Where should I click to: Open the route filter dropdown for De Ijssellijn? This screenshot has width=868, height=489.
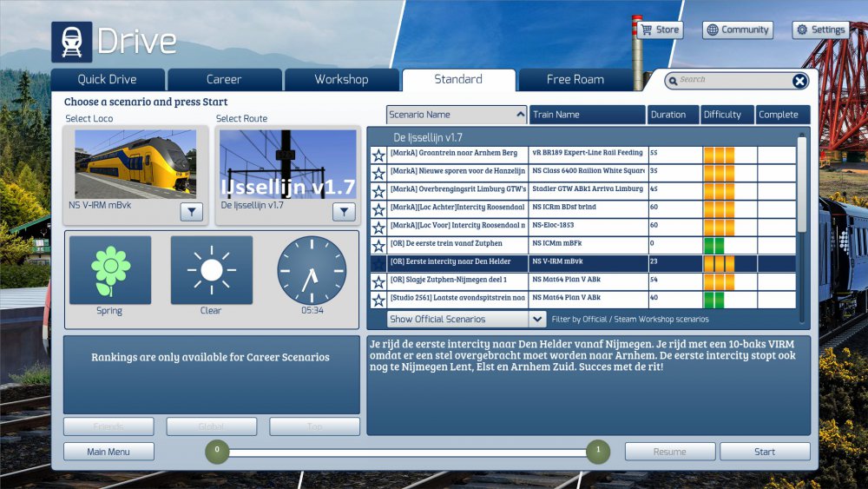pos(344,212)
